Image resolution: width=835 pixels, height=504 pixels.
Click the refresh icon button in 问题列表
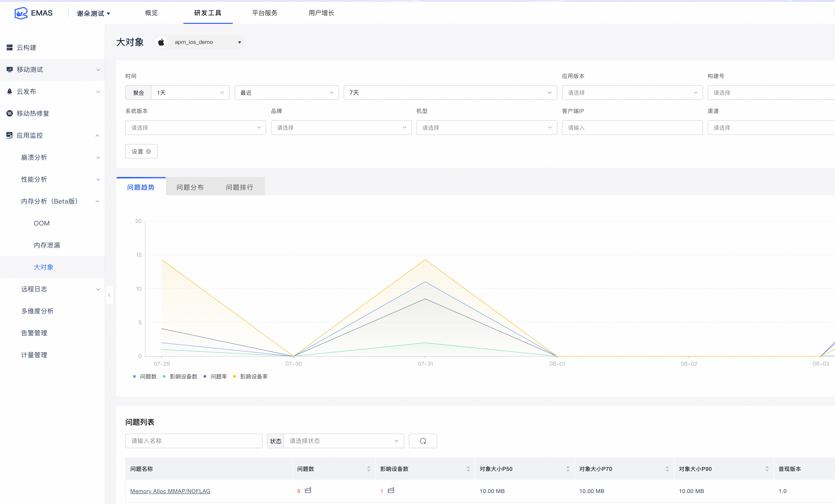click(423, 441)
